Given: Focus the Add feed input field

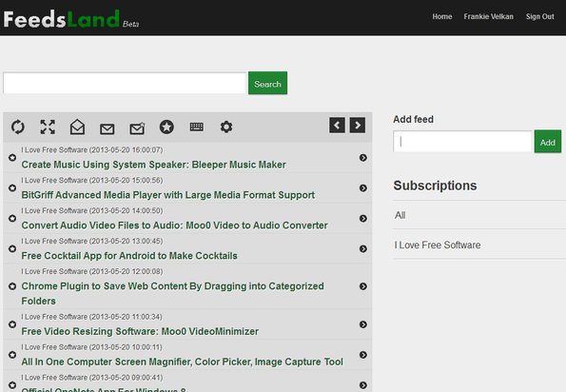Looking at the screenshot, I should pyautogui.click(x=463, y=142).
